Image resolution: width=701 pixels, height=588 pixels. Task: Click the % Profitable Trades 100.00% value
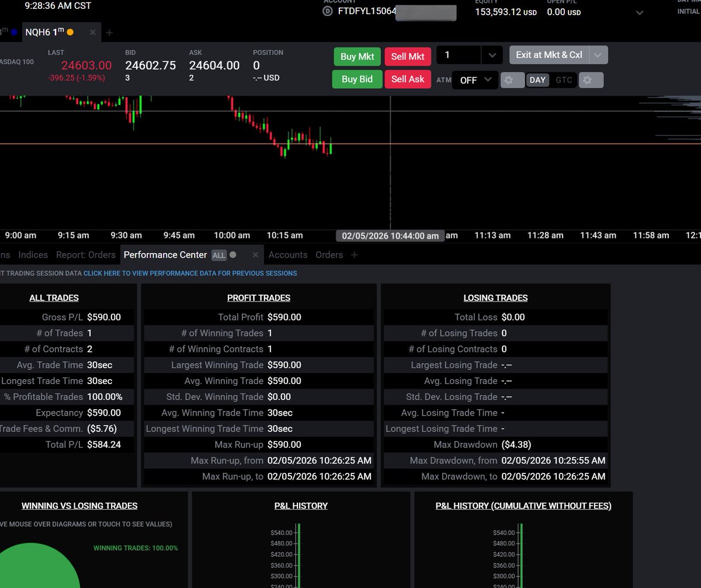click(x=105, y=397)
